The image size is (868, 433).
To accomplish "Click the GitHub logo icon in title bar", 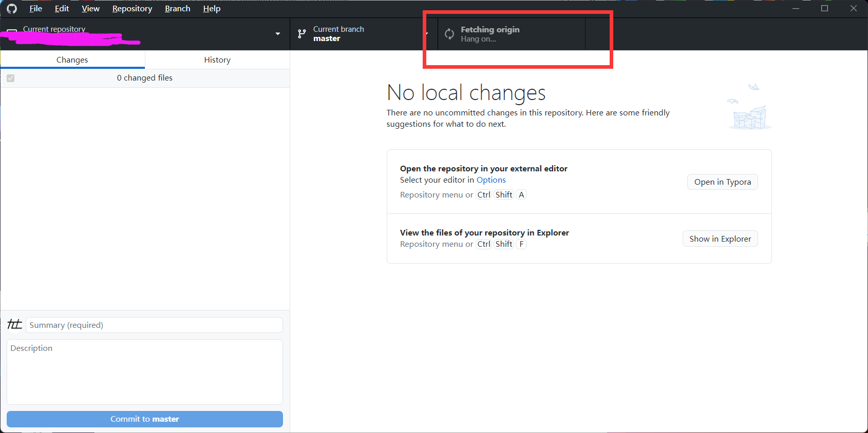I will point(12,9).
